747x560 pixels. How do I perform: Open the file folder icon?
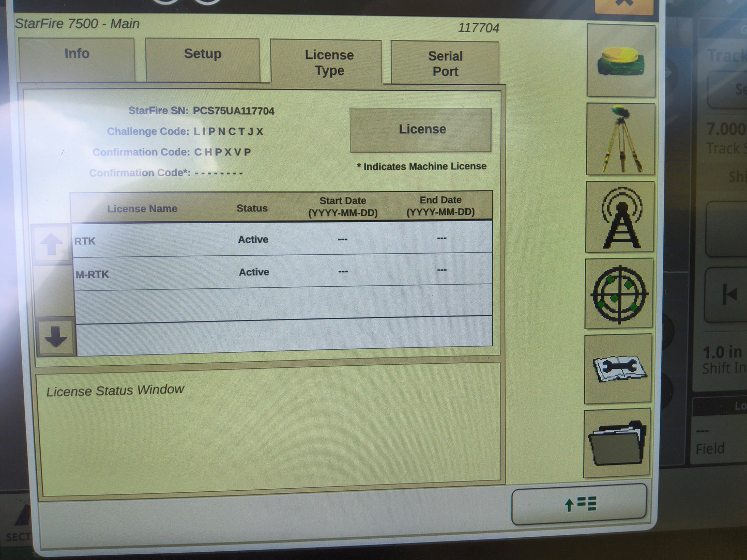pos(617,443)
